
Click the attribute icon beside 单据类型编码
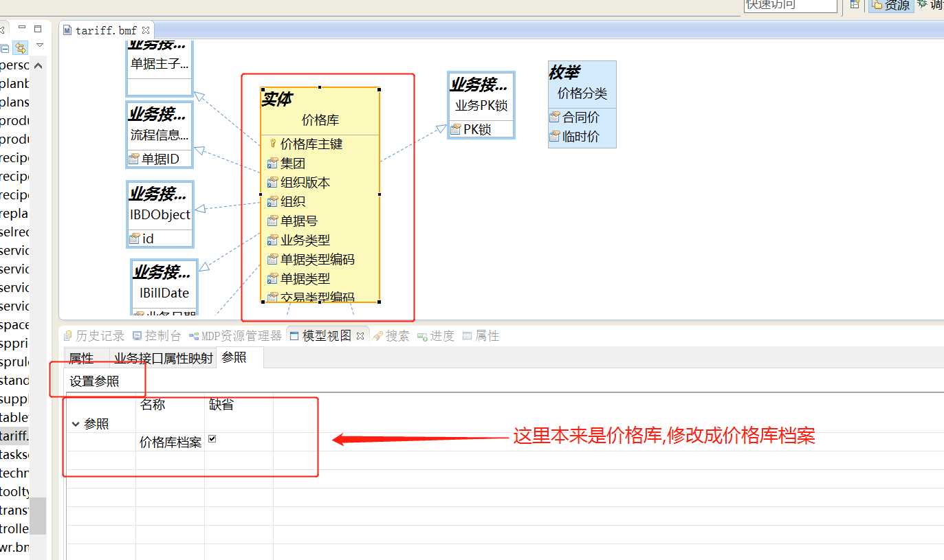coord(272,260)
